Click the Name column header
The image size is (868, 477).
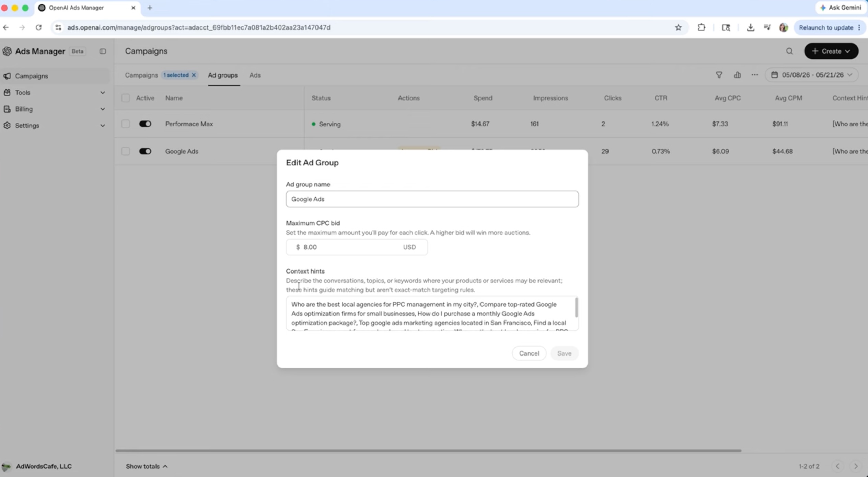click(x=174, y=98)
